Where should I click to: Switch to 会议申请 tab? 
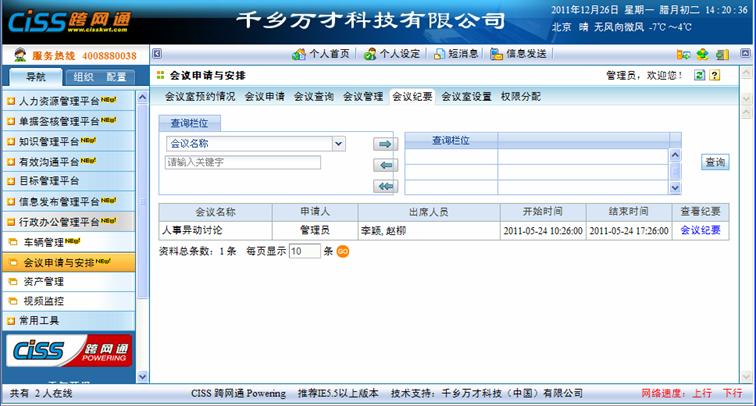[265, 97]
